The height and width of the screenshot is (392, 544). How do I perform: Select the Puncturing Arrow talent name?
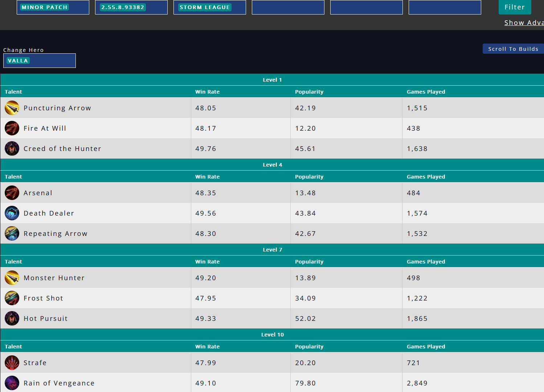click(57, 108)
